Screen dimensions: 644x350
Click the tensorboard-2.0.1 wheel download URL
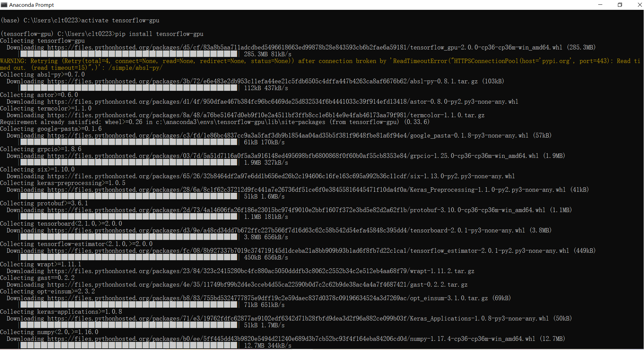click(286, 230)
